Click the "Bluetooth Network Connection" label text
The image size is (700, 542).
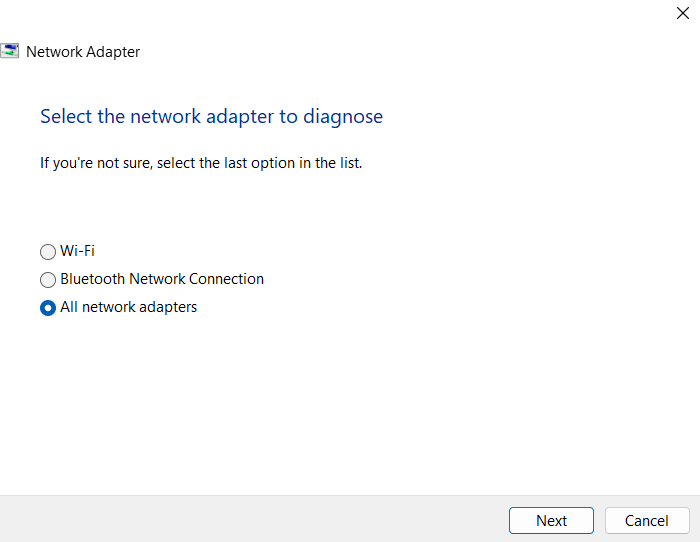pos(162,279)
